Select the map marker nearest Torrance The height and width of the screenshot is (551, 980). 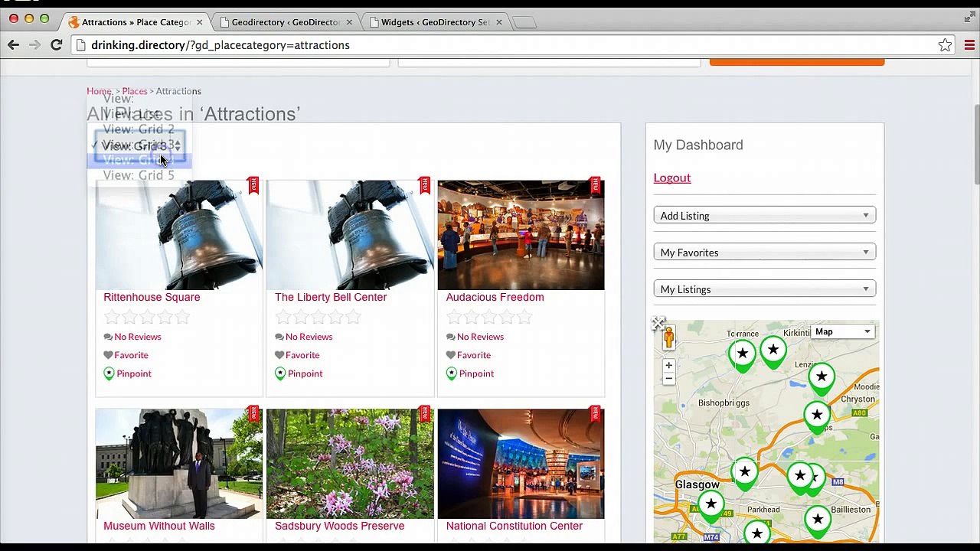pos(742,356)
